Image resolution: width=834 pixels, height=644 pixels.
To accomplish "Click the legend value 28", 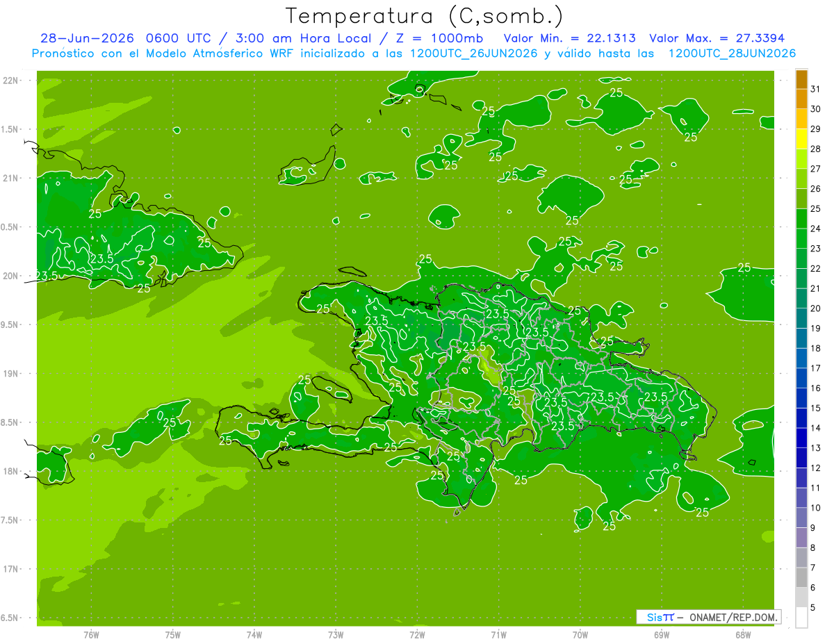I will click(815, 149).
